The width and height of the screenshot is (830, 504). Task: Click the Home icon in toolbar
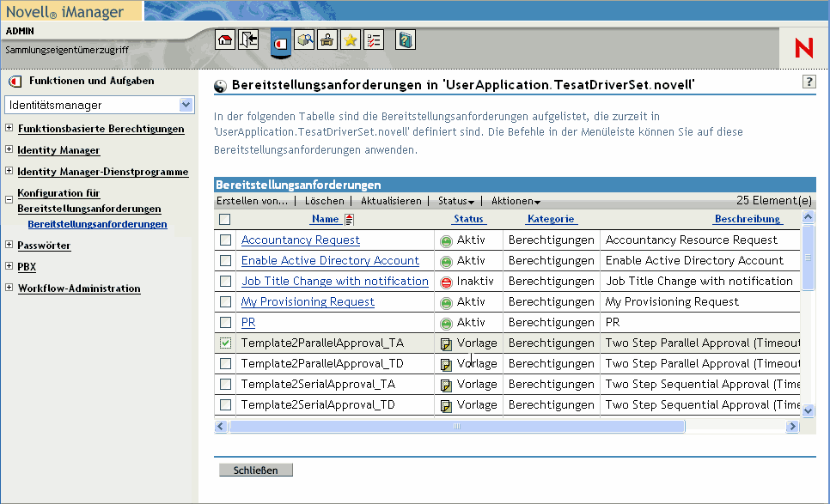click(224, 39)
